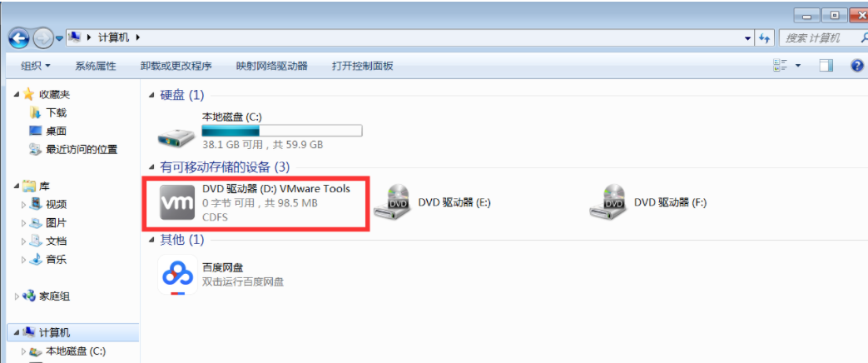The image size is (868, 363).
Task: Click 打开控制面板 button
Action: (x=363, y=66)
